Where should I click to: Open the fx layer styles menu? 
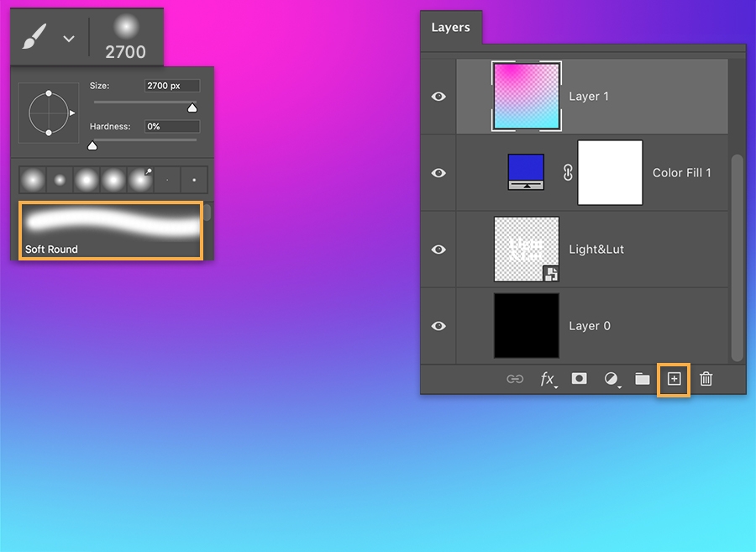(x=548, y=379)
